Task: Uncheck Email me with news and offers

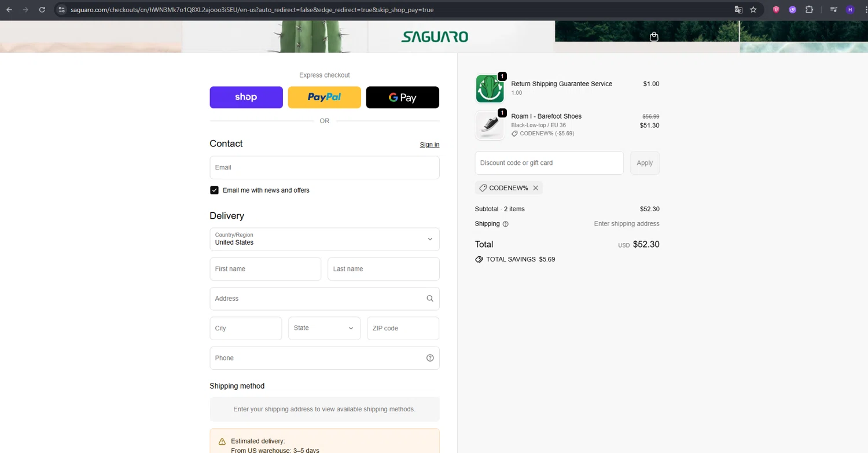Action: pyautogui.click(x=214, y=190)
